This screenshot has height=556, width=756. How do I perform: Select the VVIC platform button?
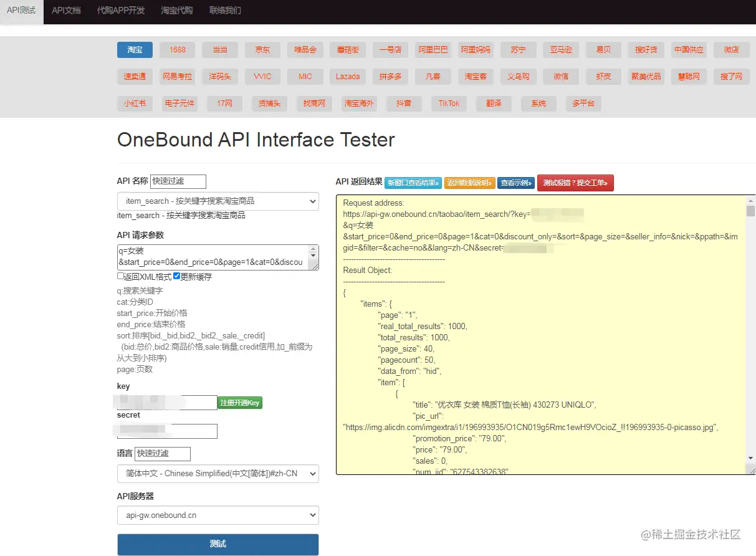click(x=262, y=77)
